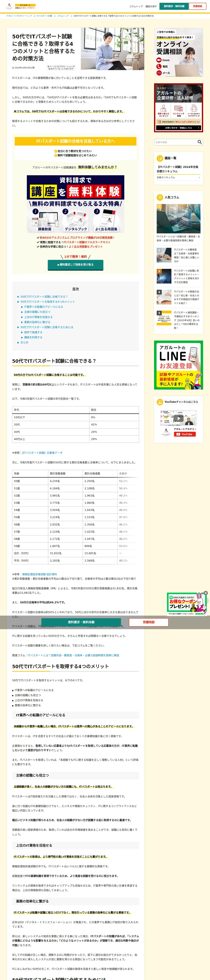Close the floating お得なクーポン popup
Viewport: 210px width, 980px height.
tap(205, 593)
